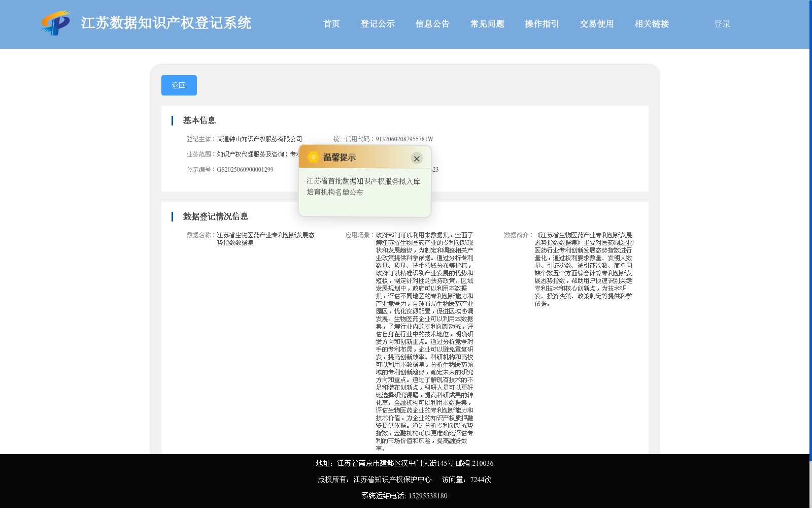Screen dimensions: 812x508
Task: Click the 数据简介 description paragraph
Action: pyautogui.click(x=584, y=269)
